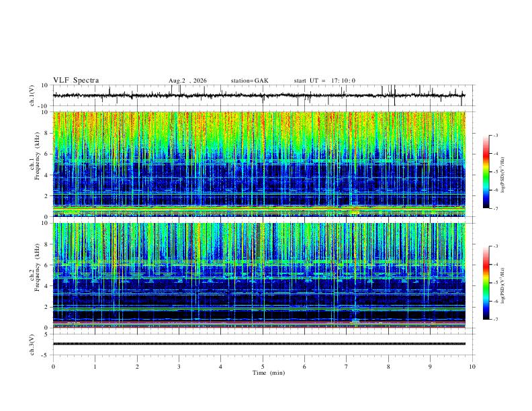Click the -7 label on lower color bar

(495, 320)
